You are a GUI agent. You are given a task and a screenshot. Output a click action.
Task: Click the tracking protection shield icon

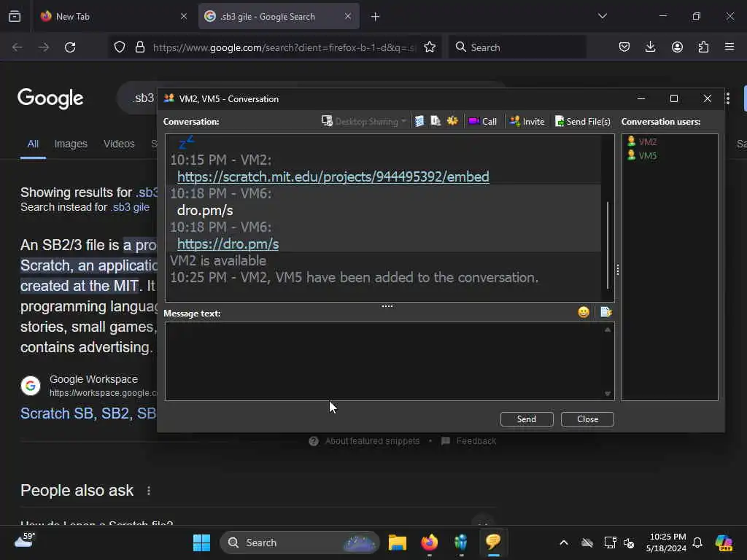click(120, 47)
